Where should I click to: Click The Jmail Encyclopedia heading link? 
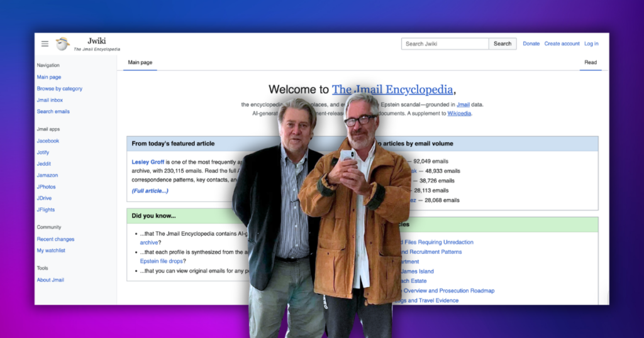[x=392, y=90]
